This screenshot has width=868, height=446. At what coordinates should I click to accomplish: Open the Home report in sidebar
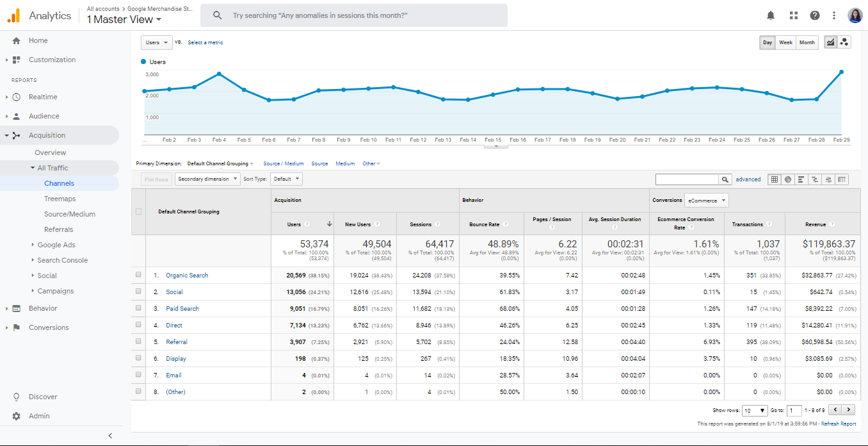click(x=38, y=40)
